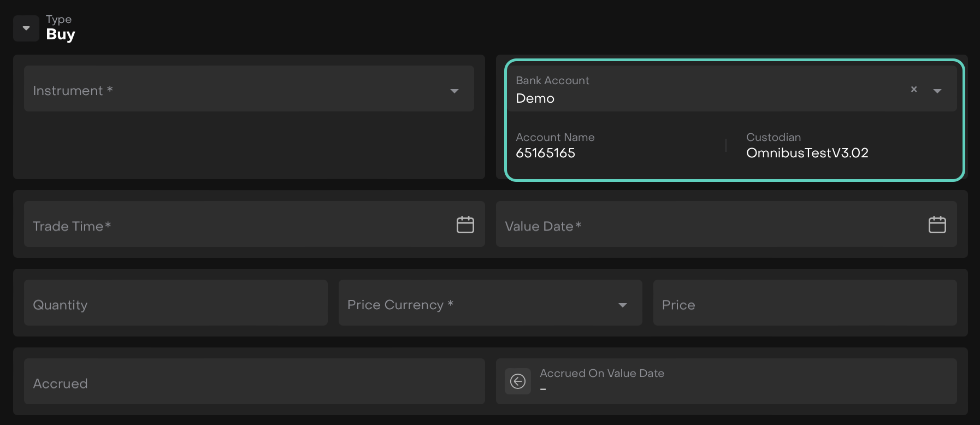
Task: Click into the Instrument field
Action: tap(229, 90)
